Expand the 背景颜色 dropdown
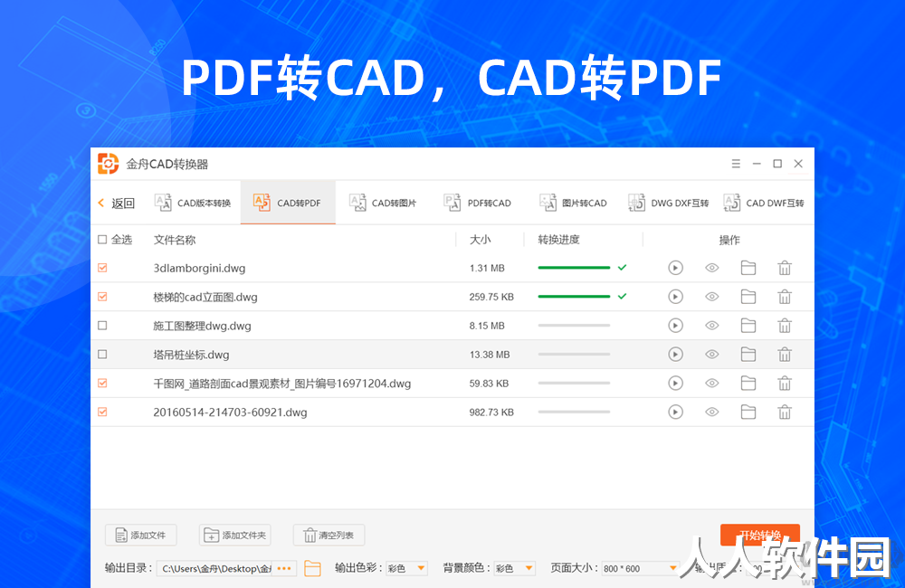Image resolution: width=905 pixels, height=588 pixels. click(514, 568)
